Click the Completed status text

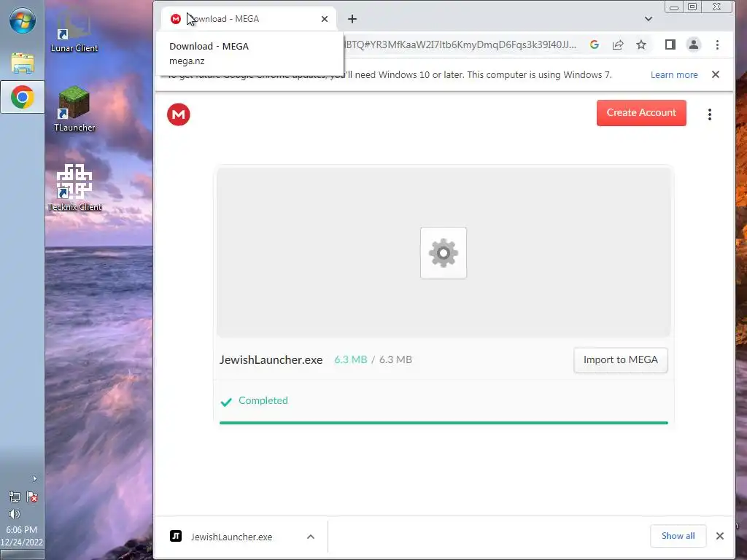tap(263, 400)
